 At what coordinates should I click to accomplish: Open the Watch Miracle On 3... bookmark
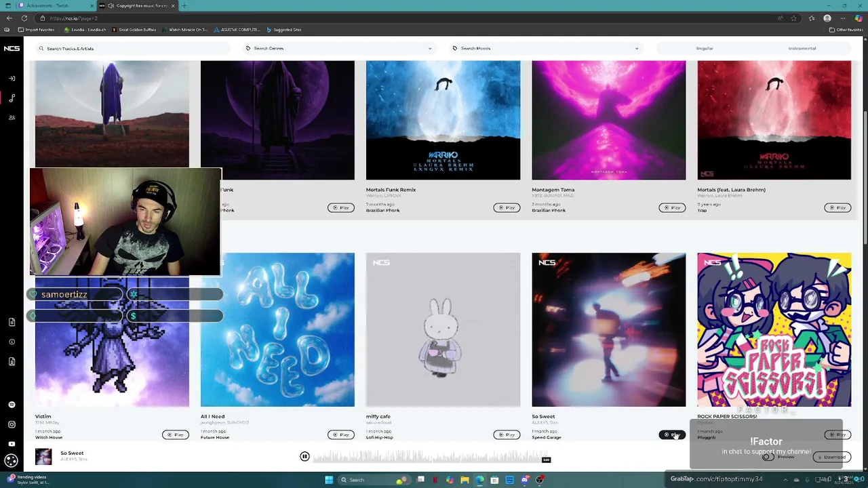click(184, 30)
